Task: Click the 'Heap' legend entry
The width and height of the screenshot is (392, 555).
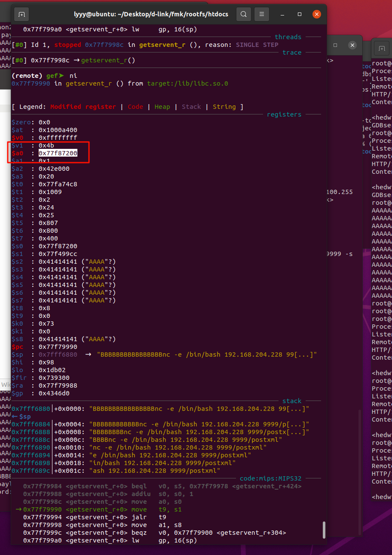Action: click(x=162, y=107)
